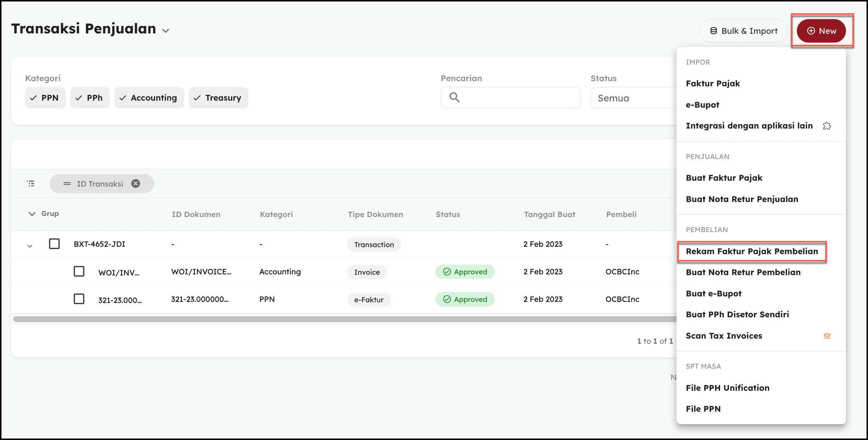
Task: Open Scan Tax Invoices option
Action: [x=724, y=336]
